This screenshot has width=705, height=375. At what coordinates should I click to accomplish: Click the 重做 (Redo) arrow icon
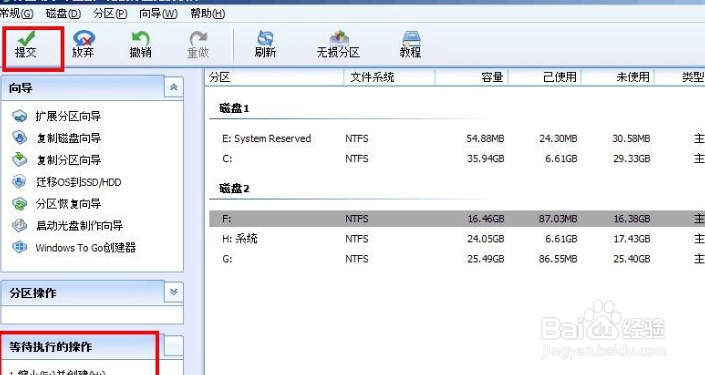coord(198,38)
